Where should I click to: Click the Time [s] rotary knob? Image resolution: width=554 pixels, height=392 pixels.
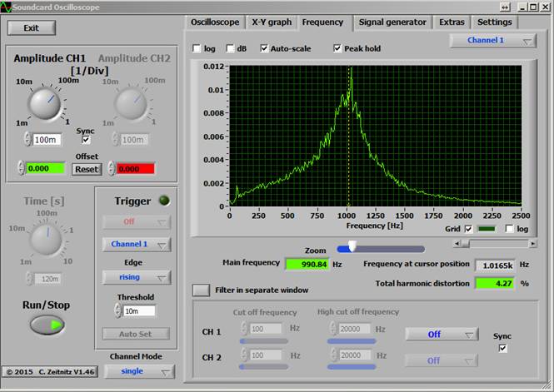point(47,240)
